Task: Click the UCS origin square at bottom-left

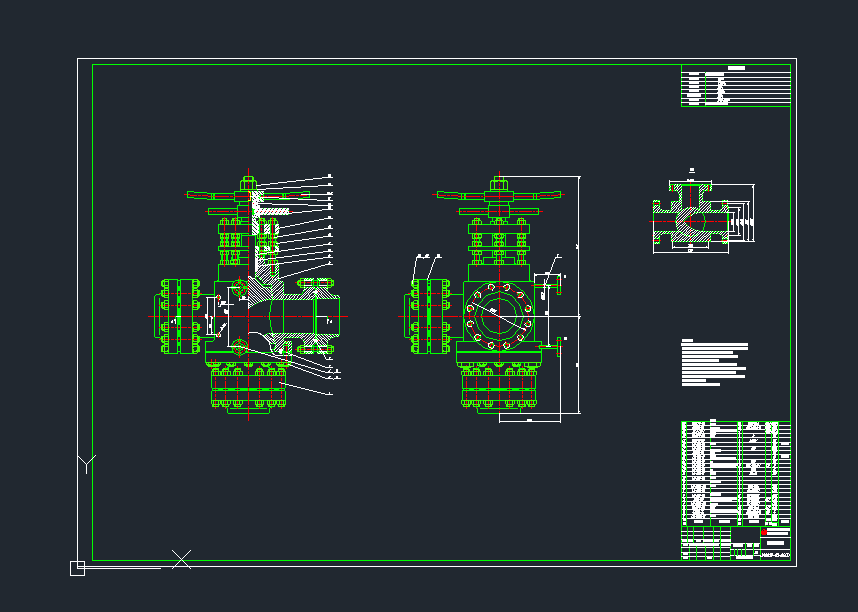Action: pos(77,568)
